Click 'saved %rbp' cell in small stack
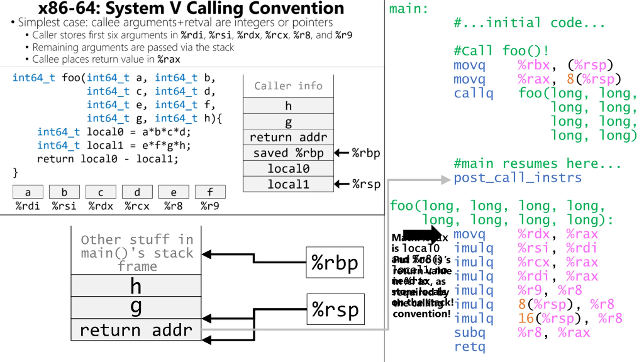Viewport: 644px width, 362px height. 288,153
